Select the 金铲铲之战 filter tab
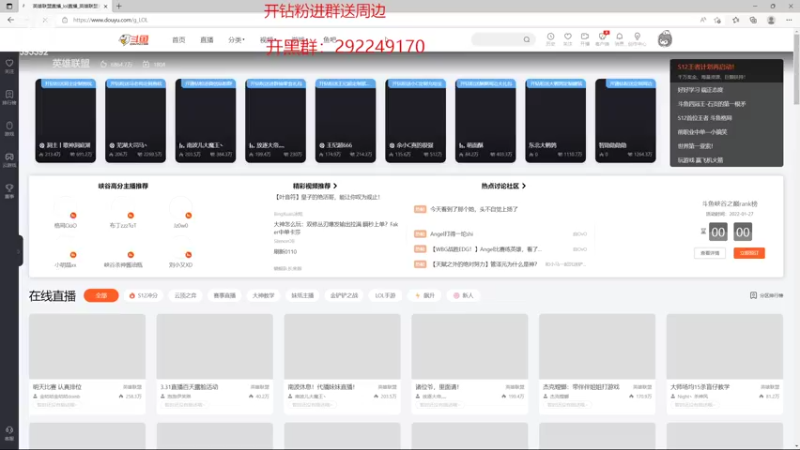 pos(344,295)
